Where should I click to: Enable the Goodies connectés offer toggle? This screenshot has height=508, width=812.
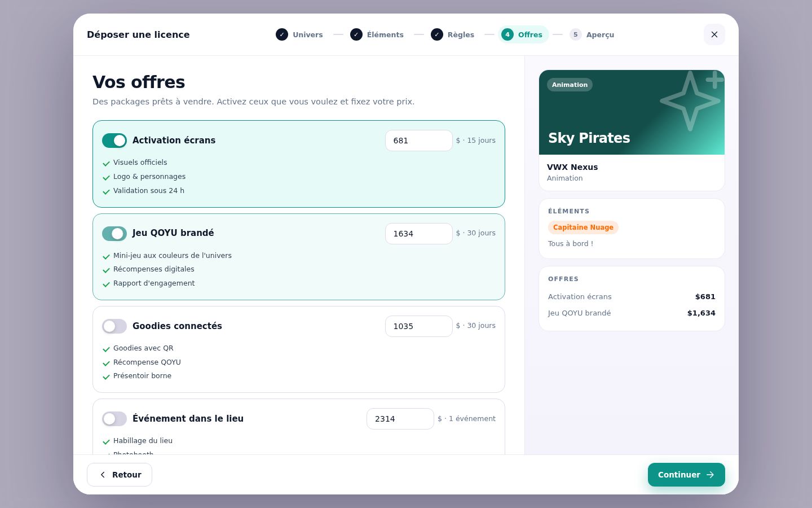(114, 326)
